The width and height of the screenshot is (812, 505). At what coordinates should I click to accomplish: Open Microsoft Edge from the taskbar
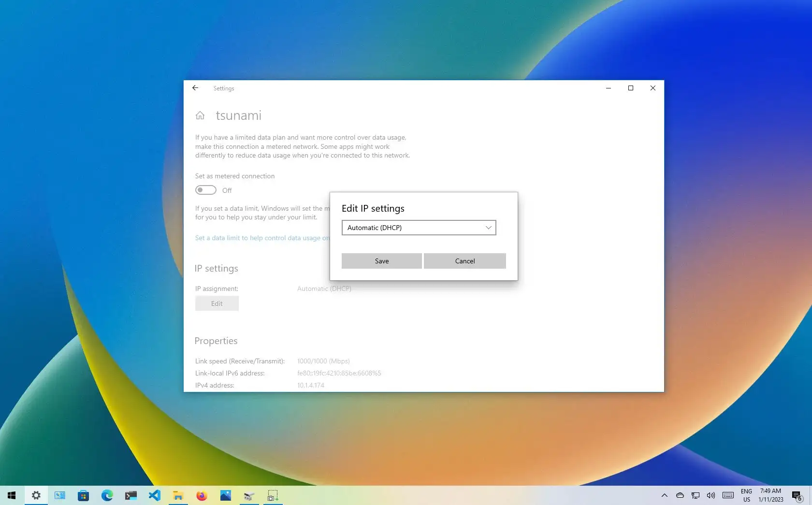(107, 495)
